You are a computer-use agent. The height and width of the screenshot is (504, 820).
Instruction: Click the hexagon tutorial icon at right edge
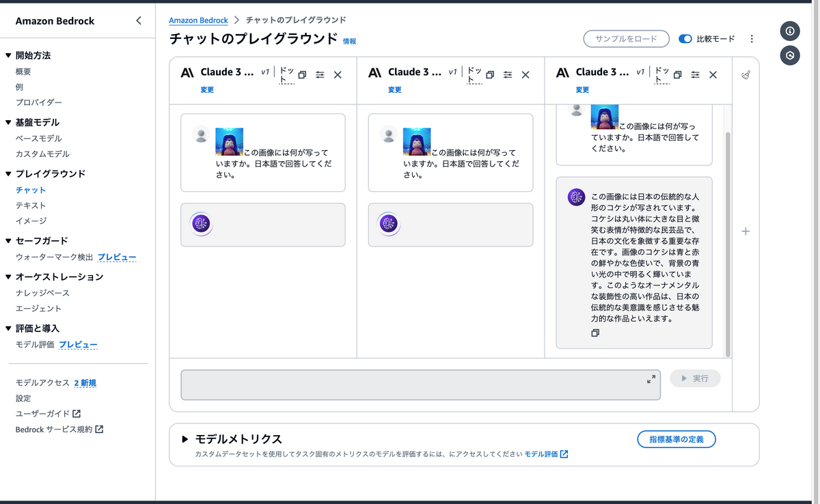coord(790,56)
